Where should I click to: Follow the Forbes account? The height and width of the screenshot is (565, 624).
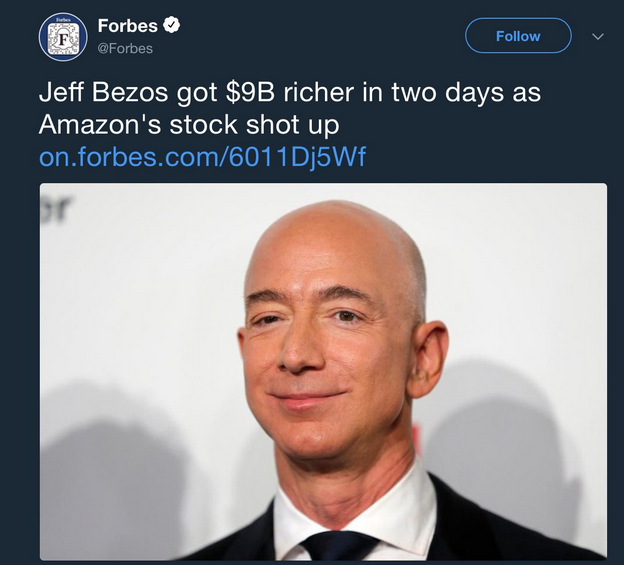pyautogui.click(x=518, y=36)
